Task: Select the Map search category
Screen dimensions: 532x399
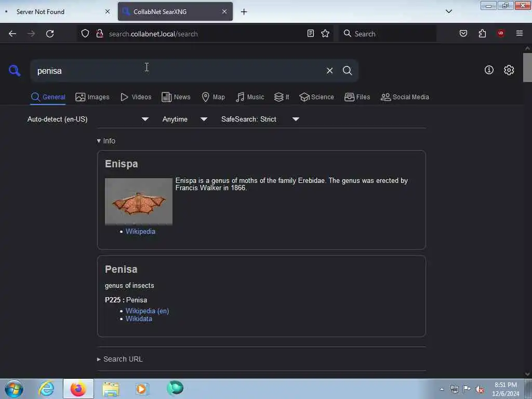Action: pos(214,97)
